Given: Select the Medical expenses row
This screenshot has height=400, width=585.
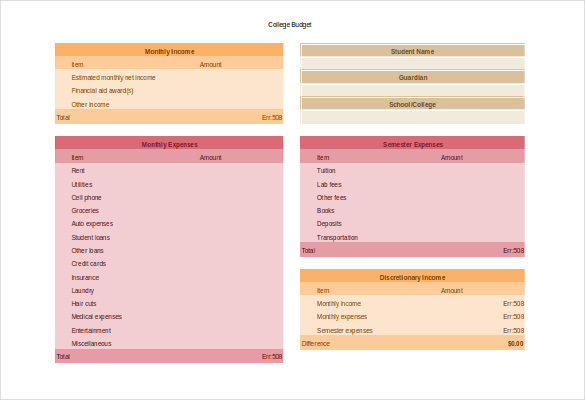Looking at the screenshot, I should click(x=169, y=316).
